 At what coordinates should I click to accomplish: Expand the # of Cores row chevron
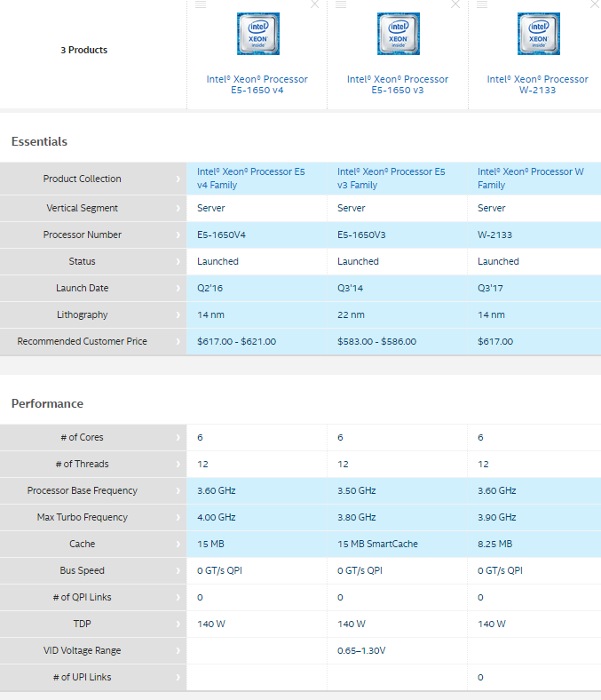[x=178, y=437]
